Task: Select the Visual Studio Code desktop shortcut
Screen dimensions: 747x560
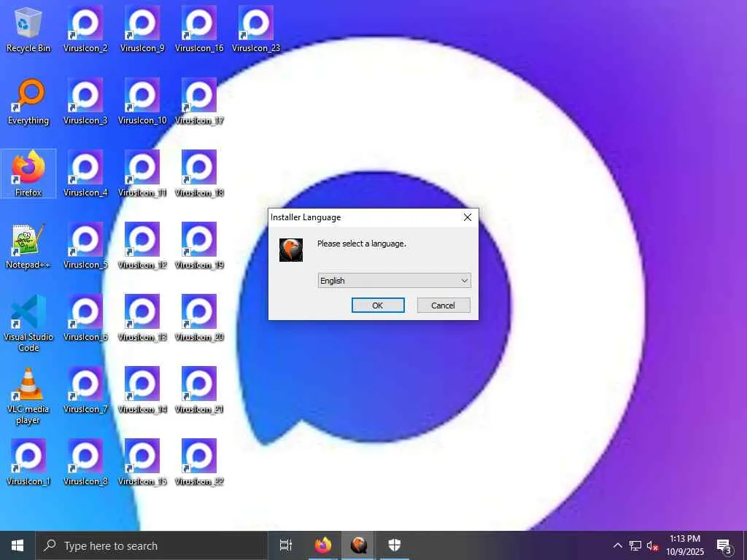Action: (28, 323)
